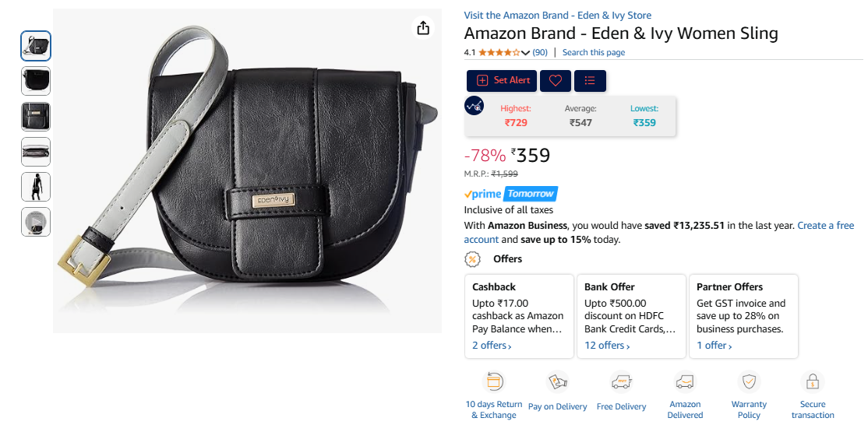
Task: Open the Create a free account link
Action: coord(658,233)
